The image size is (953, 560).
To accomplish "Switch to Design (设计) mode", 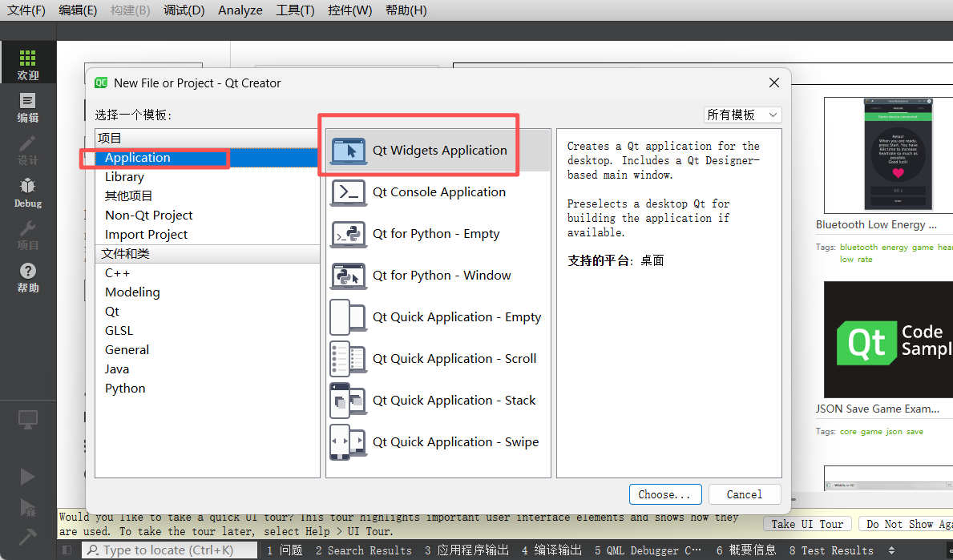I will [x=28, y=150].
